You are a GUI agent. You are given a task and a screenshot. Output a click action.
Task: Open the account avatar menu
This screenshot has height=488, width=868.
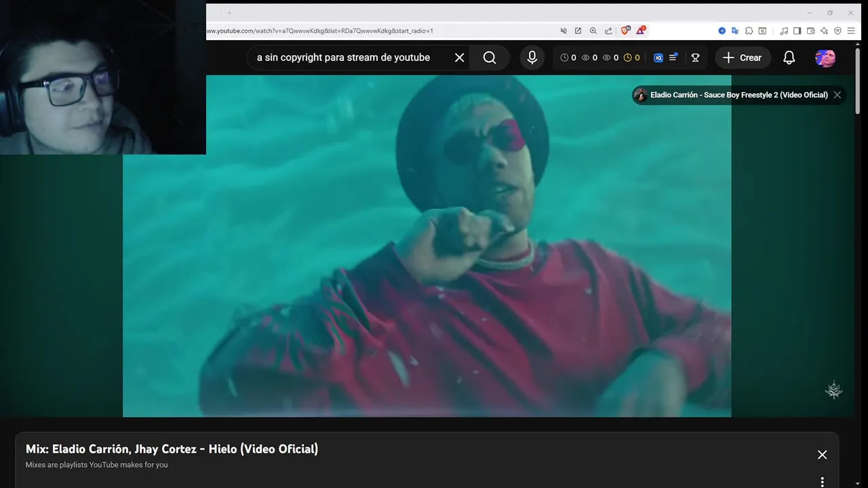[x=825, y=58]
